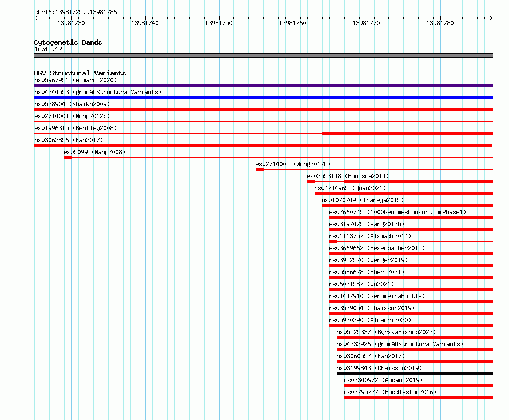Select esv1996315 (Bentley2008) variant label
The height and width of the screenshot is (420, 509).
(75, 128)
